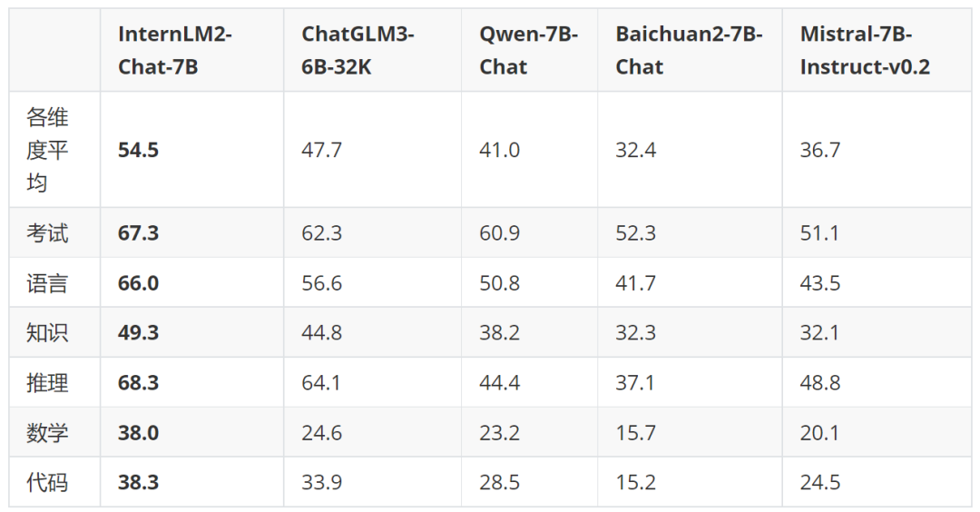Click the 48.8 reasoning score cell

click(x=819, y=383)
